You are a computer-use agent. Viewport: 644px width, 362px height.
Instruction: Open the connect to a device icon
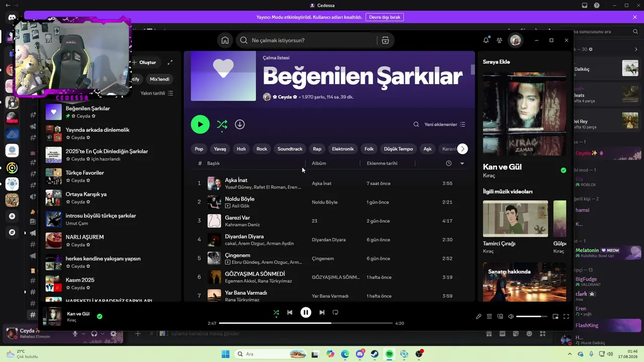500,317
